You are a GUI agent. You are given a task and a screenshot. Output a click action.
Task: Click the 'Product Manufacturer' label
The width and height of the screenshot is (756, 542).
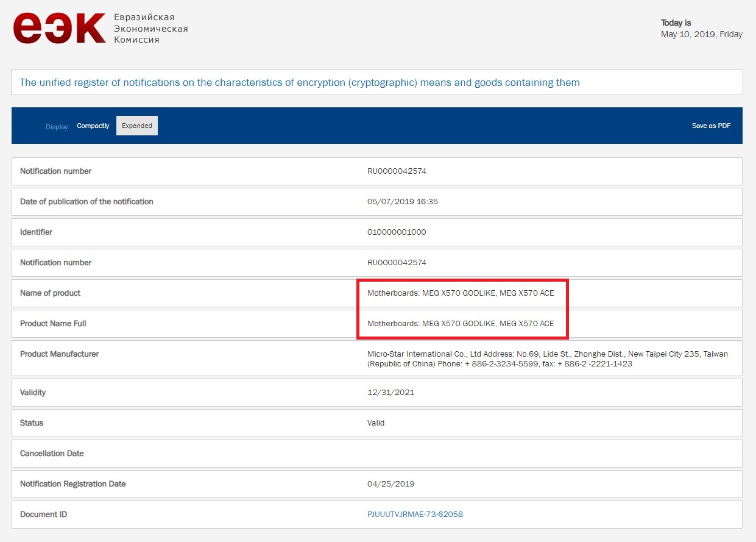pos(59,354)
